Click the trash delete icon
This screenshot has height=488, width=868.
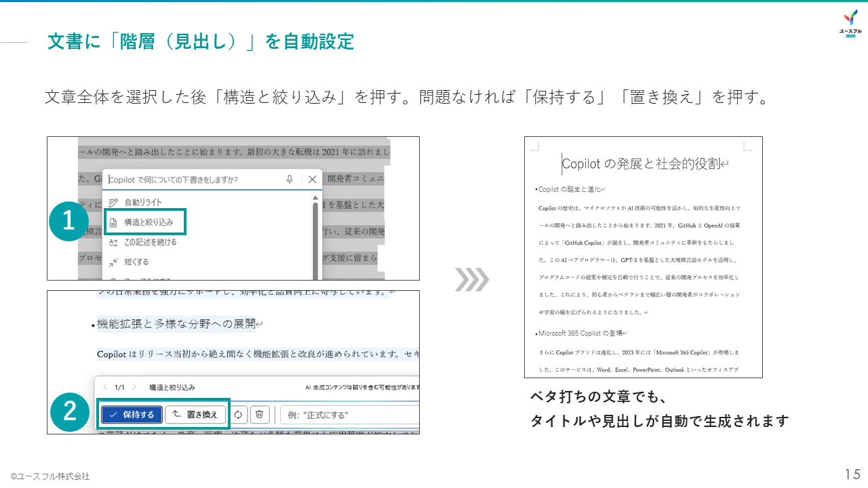click(x=260, y=415)
